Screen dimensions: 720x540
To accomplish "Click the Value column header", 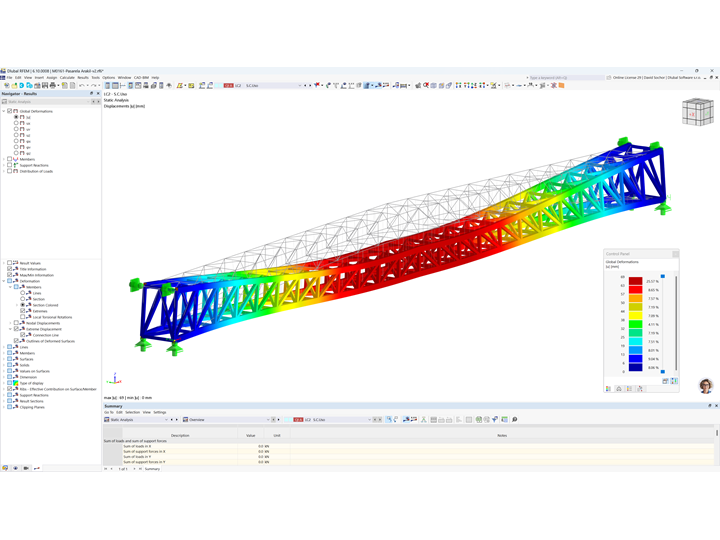I will (x=251, y=435).
